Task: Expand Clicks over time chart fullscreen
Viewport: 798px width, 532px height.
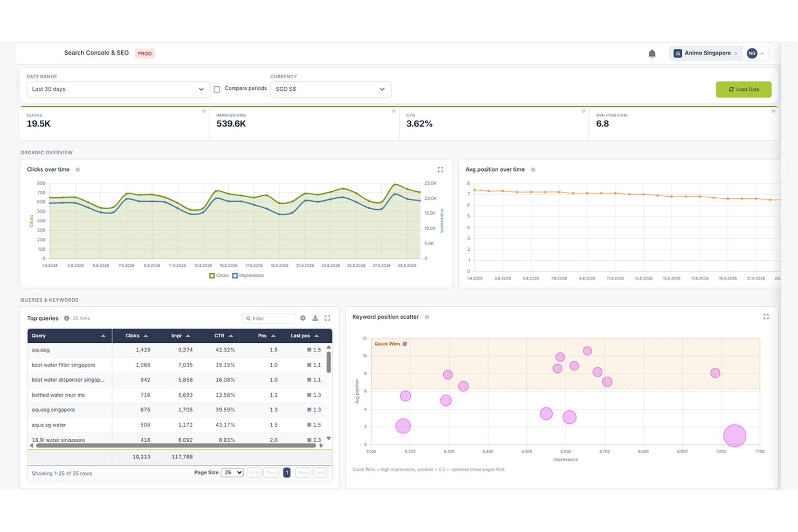Action: coord(441,170)
